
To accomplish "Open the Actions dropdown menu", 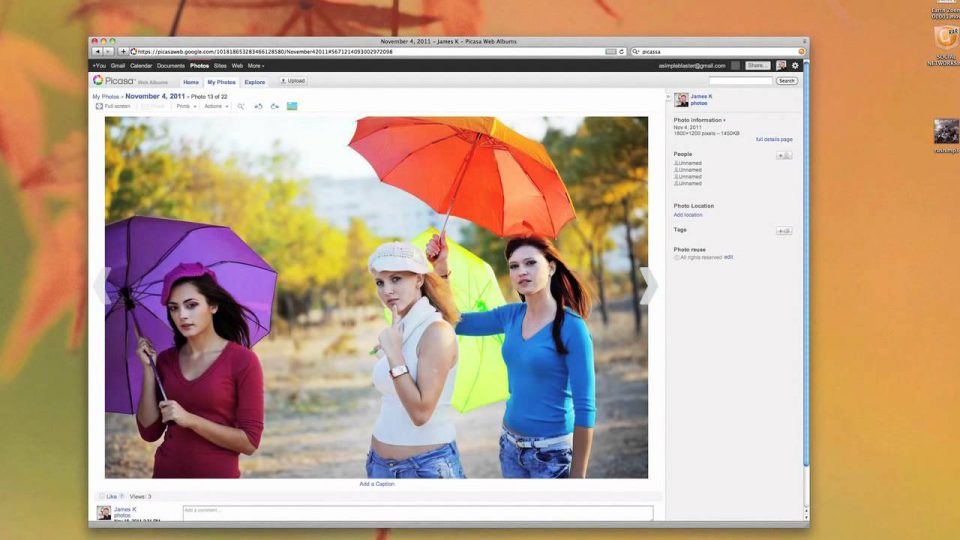I will (216, 106).
